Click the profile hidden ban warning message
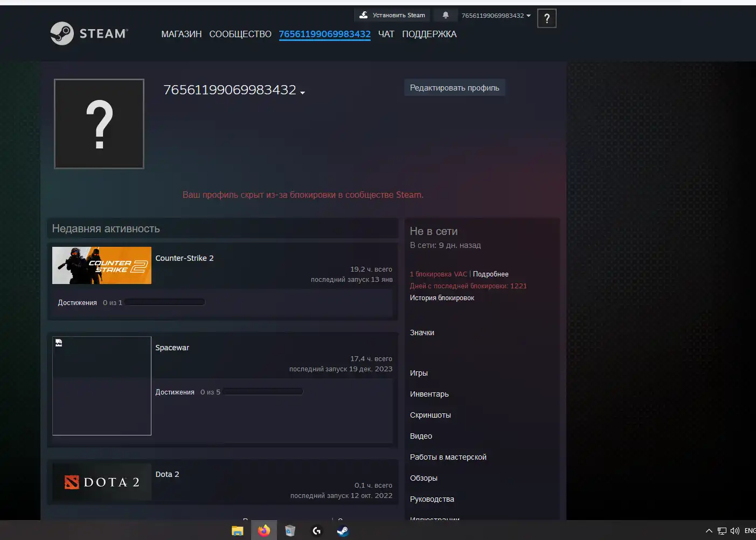Screen dimensions: 756x540 pyautogui.click(x=303, y=195)
